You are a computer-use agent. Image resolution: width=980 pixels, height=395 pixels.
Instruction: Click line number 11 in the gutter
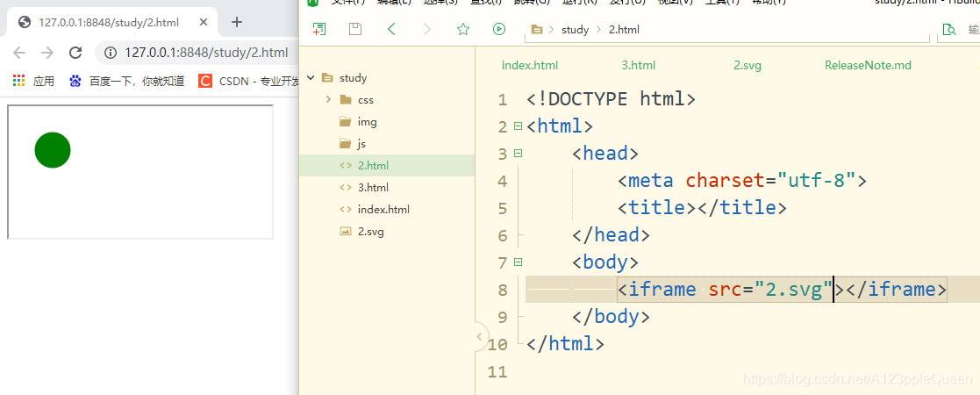pos(497,372)
